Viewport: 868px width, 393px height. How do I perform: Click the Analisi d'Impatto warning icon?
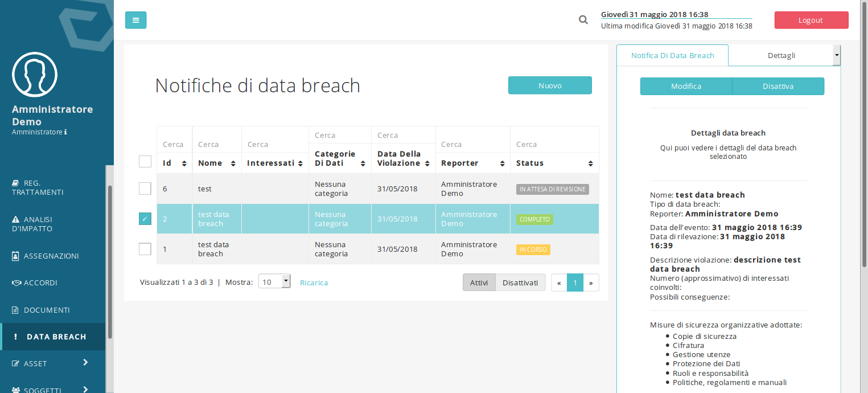pyautogui.click(x=16, y=219)
